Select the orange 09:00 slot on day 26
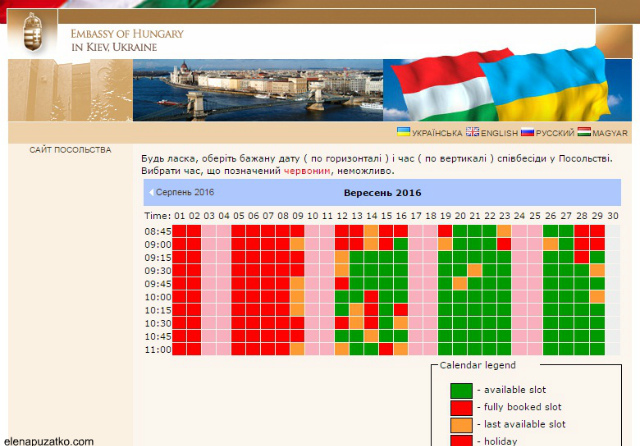The height and width of the screenshot is (446, 640). pos(550,244)
